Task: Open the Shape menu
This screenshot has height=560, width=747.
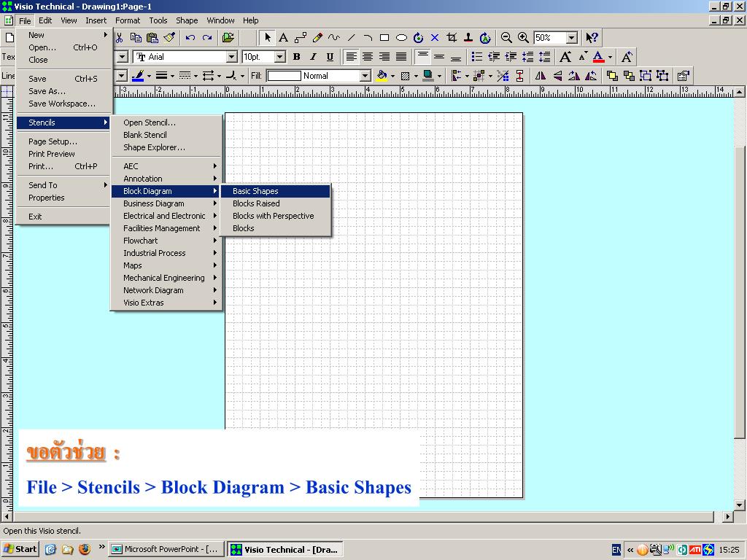Action: (187, 20)
